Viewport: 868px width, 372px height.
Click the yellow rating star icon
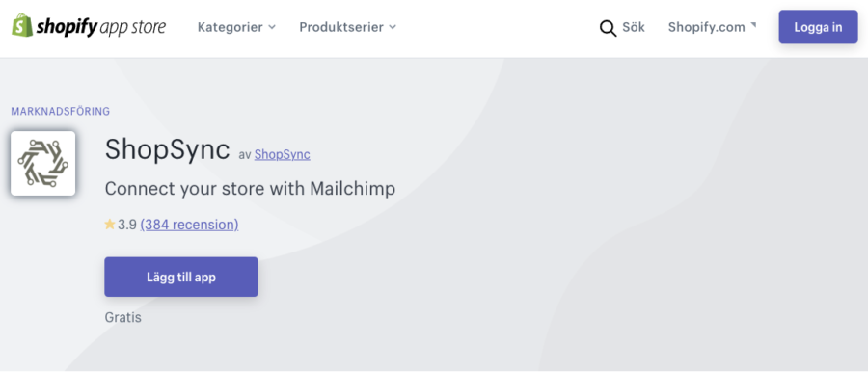(110, 225)
